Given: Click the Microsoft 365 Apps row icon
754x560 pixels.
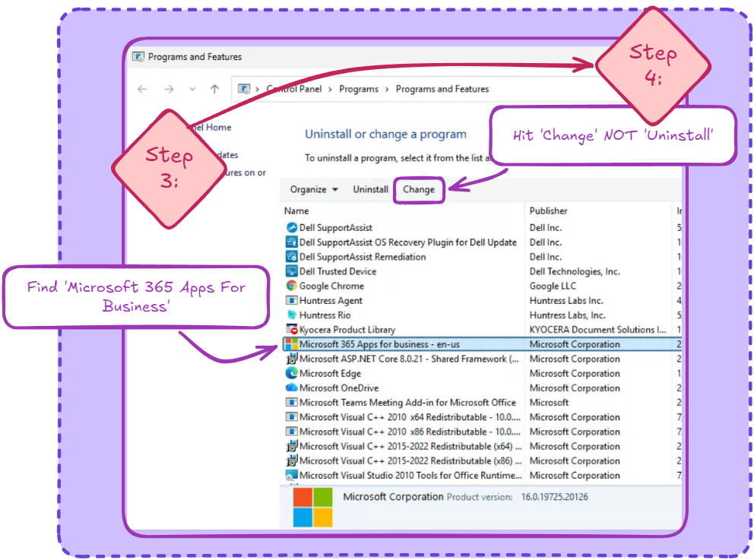Looking at the screenshot, I should (x=291, y=344).
